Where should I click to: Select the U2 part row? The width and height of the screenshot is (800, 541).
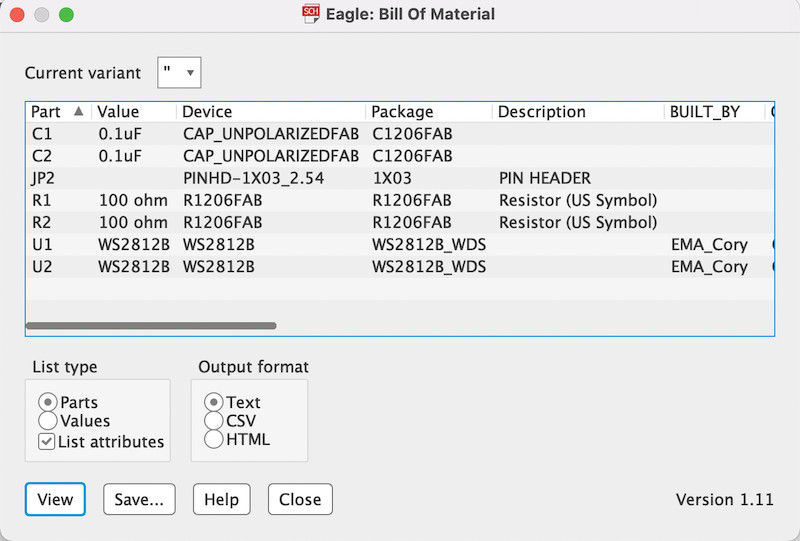400,267
